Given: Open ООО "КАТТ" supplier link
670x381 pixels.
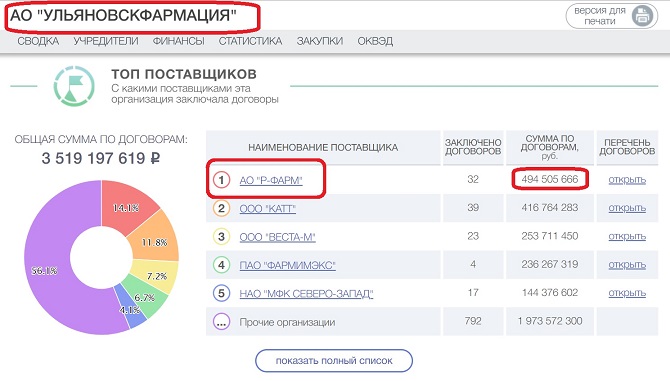Looking at the screenshot, I should (267, 209).
